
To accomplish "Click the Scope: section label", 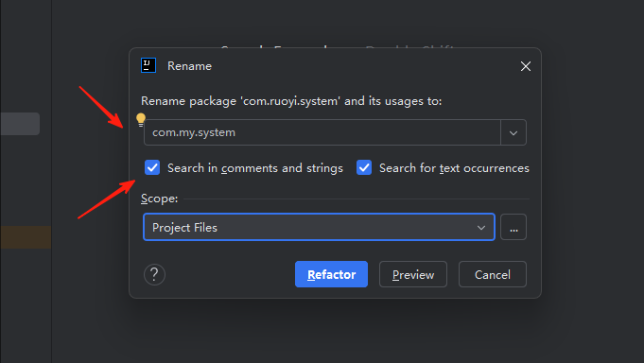I will (x=160, y=199).
